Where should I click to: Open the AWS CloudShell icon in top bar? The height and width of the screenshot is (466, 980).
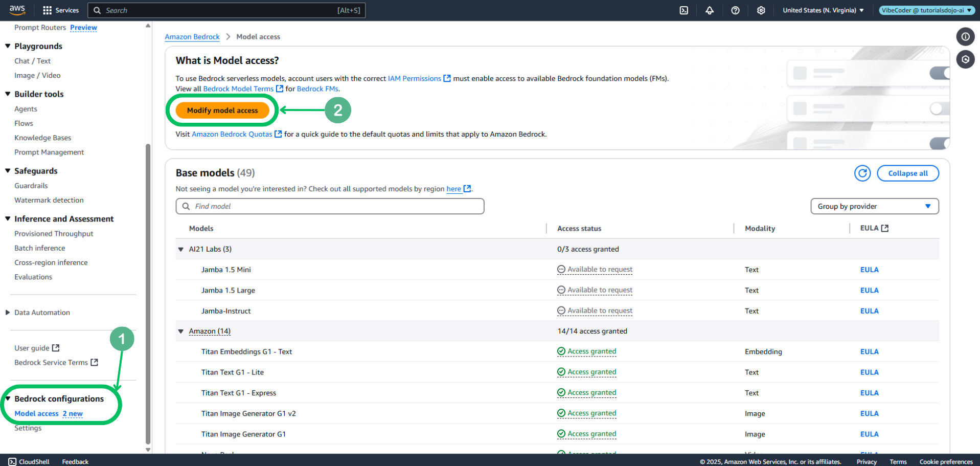click(683, 10)
